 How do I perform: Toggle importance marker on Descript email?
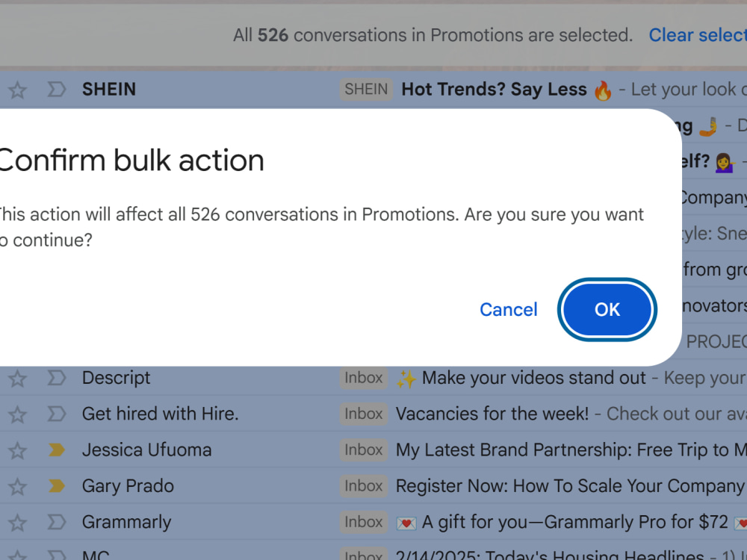pos(56,378)
